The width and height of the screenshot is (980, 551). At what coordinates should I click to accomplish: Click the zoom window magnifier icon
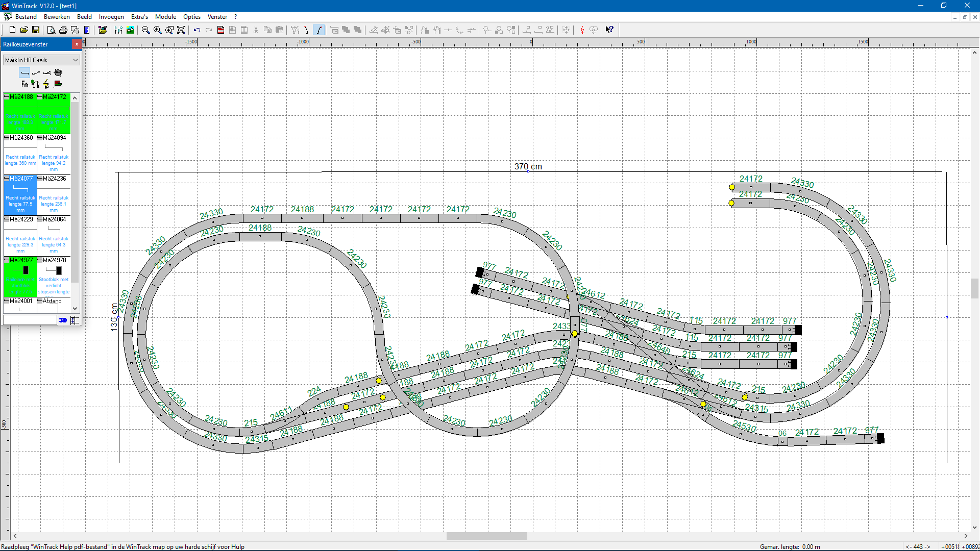(x=169, y=30)
